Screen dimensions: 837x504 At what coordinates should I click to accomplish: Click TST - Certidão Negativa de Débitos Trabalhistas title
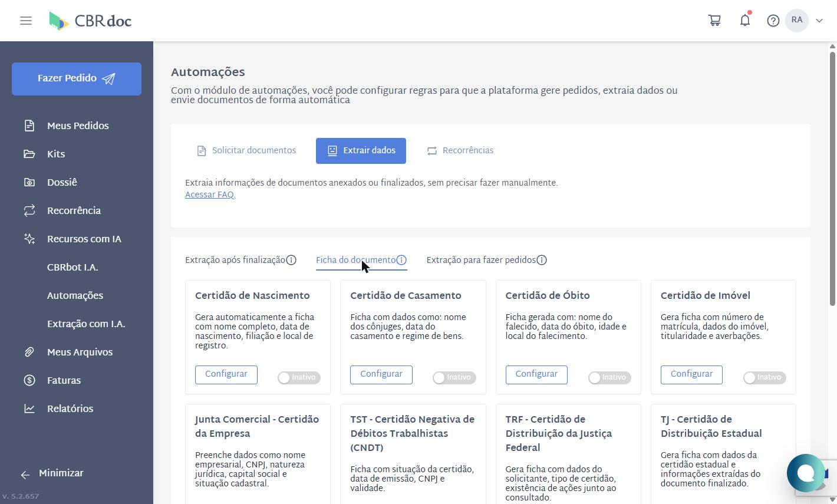pyautogui.click(x=412, y=434)
